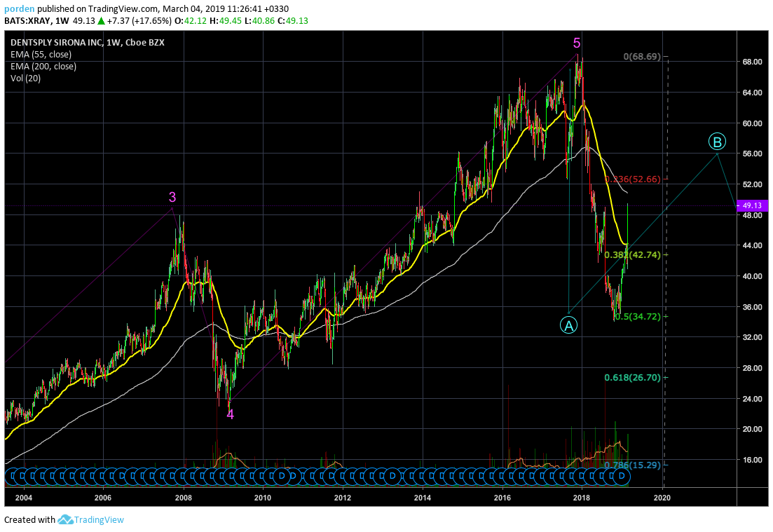Click the rightmost dividend D marker

(622, 476)
